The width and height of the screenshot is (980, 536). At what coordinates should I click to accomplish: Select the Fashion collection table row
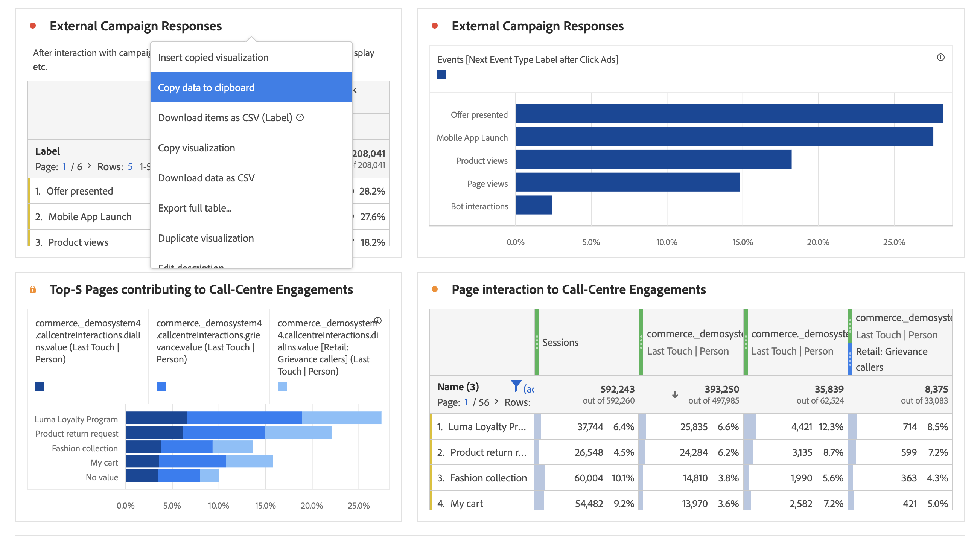click(x=488, y=478)
